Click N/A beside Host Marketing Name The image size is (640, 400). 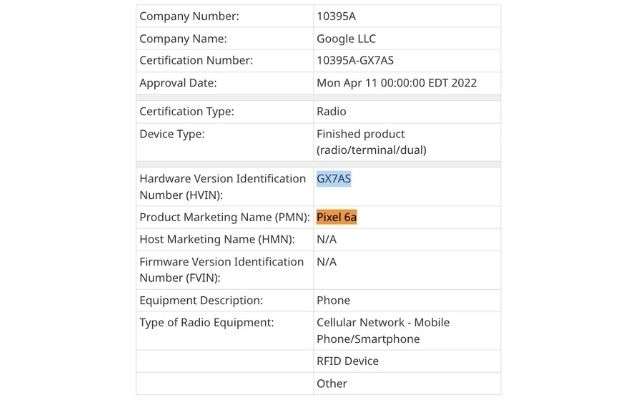[326, 239]
